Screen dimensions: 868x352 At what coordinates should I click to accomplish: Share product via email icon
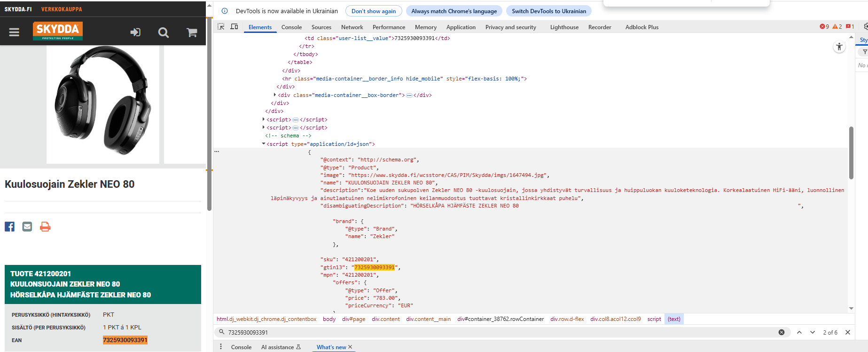coord(27,226)
